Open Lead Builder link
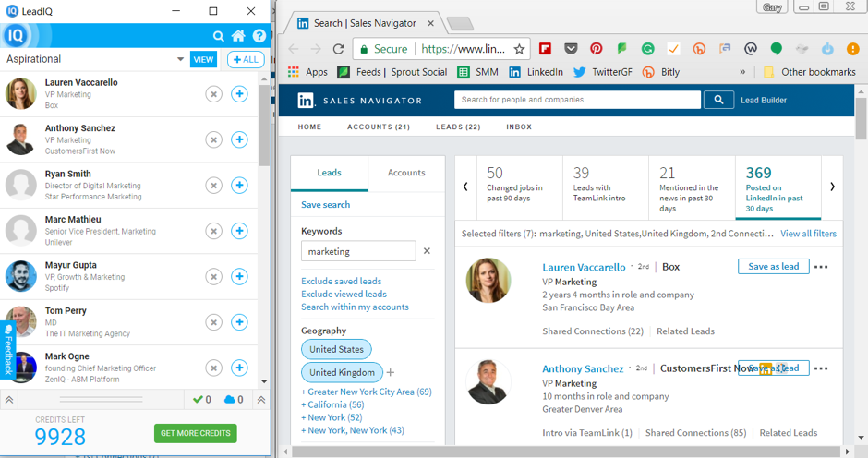Image resolution: width=868 pixels, height=458 pixels. tap(764, 101)
